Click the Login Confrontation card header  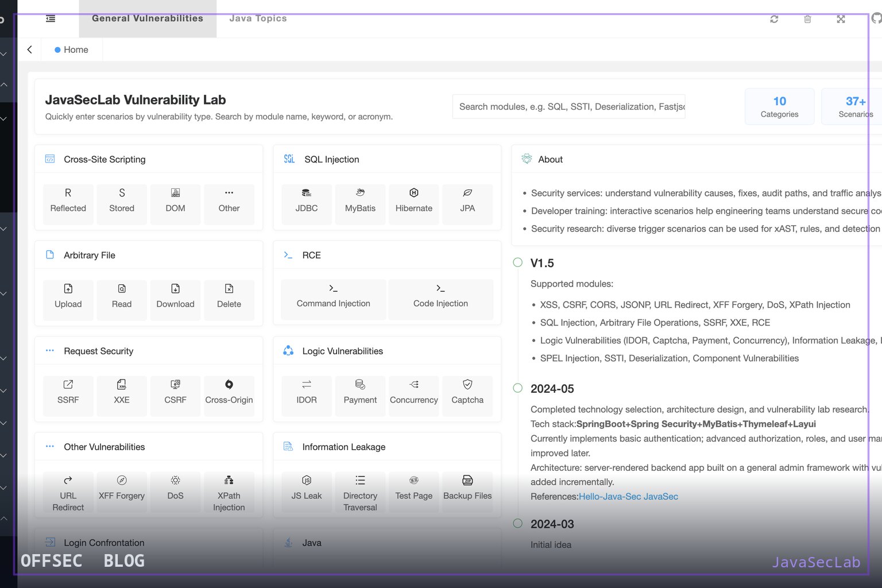pyautogui.click(x=149, y=543)
